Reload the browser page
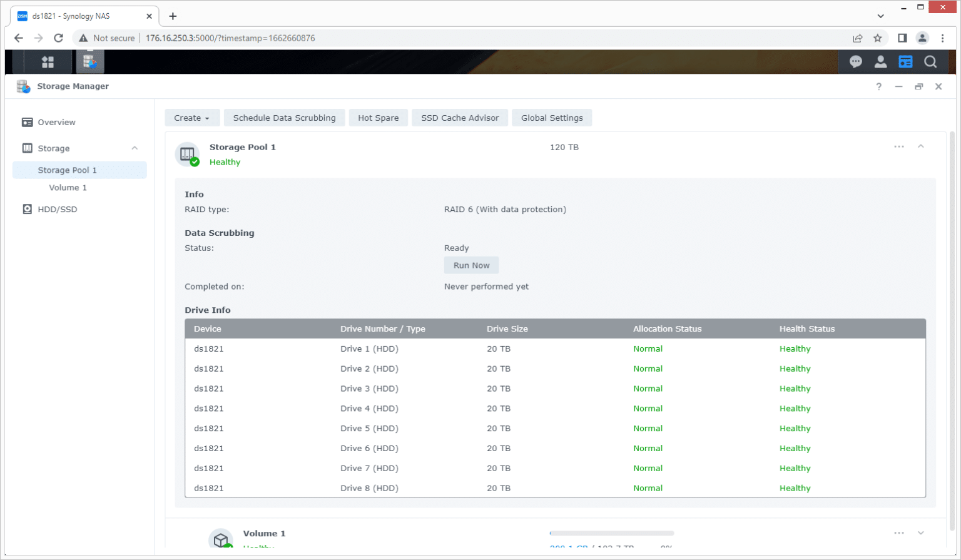The image size is (961, 560). tap(58, 38)
